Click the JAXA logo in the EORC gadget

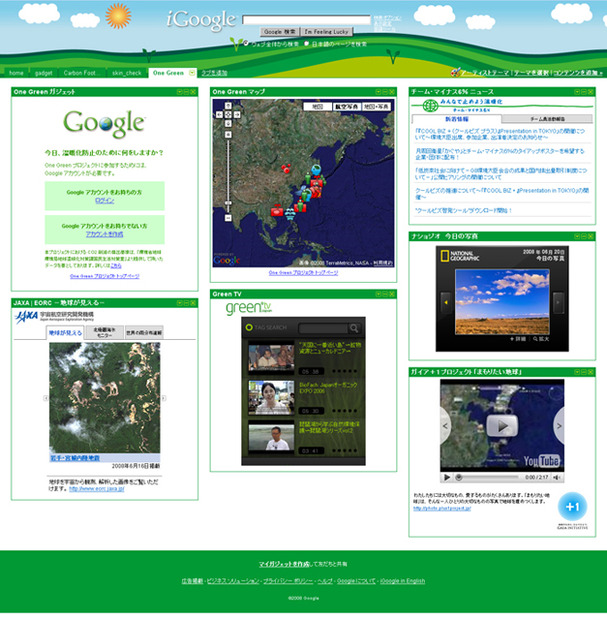28,317
